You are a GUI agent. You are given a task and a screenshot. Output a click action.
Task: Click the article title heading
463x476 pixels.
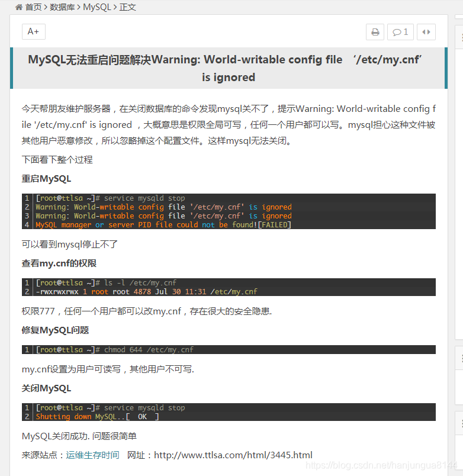(x=229, y=68)
